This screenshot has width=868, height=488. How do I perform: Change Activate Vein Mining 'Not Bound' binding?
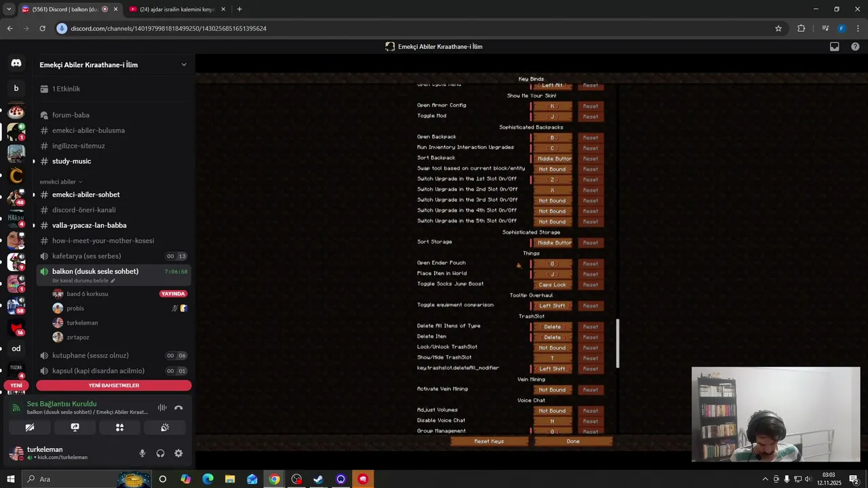point(552,390)
